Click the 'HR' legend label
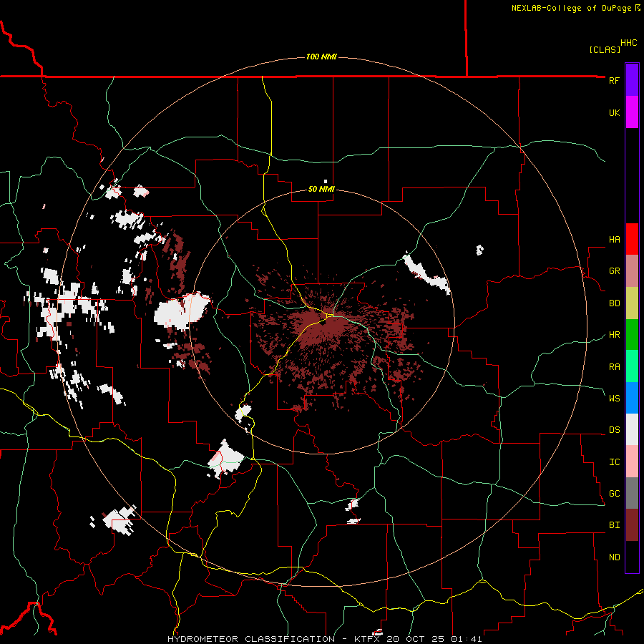This screenshot has width=644, height=644. 614,335
